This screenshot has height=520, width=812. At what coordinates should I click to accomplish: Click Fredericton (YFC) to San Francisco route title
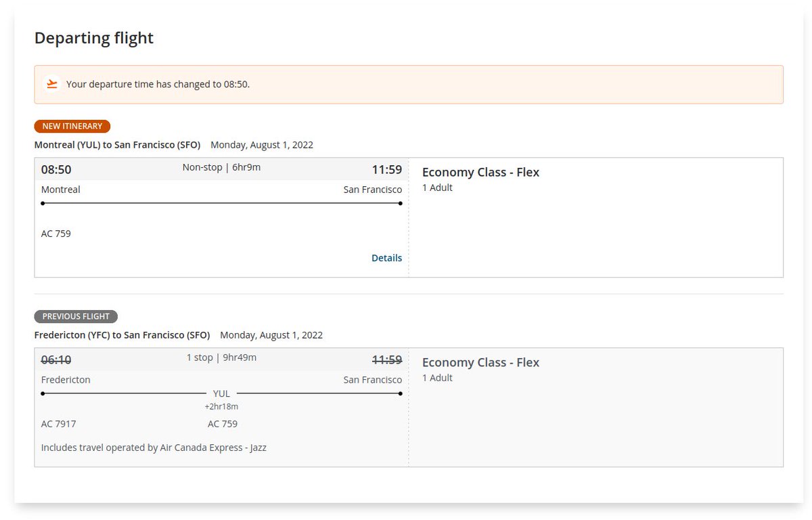tap(122, 335)
